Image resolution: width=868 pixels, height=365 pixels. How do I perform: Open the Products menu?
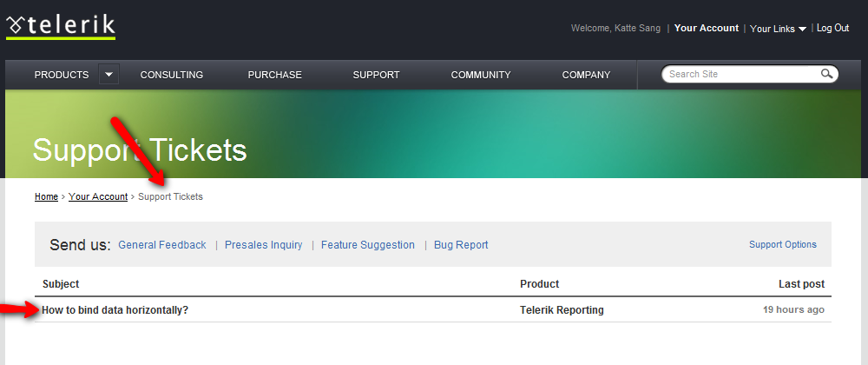tap(62, 75)
